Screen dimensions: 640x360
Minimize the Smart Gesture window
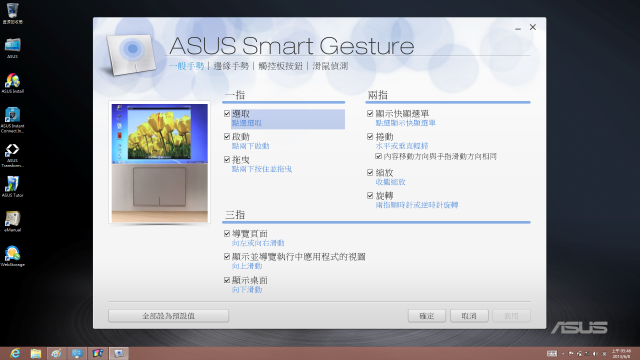point(518,28)
